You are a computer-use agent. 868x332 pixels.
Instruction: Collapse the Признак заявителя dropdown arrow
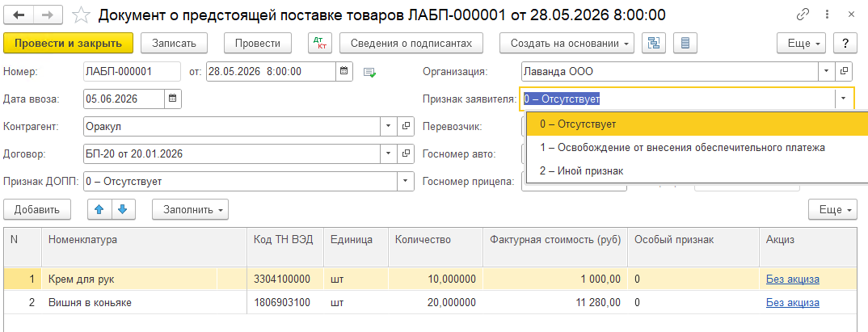coord(844,99)
